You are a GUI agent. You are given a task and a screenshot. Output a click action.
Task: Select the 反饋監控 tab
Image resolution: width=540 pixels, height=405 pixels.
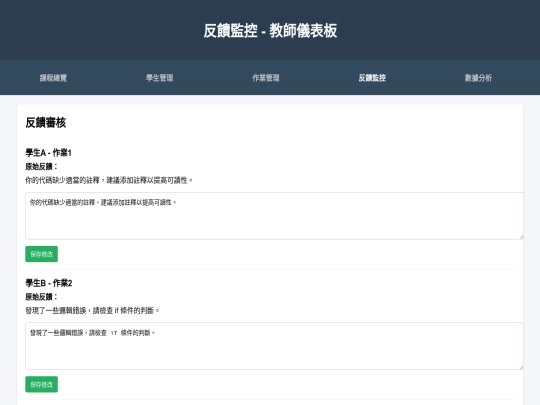point(372,78)
